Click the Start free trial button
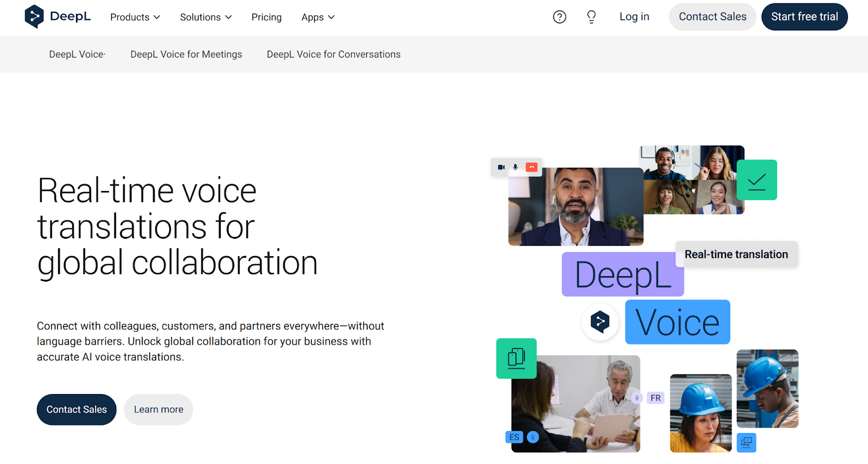868x464 pixels. (x=805, y=17)
